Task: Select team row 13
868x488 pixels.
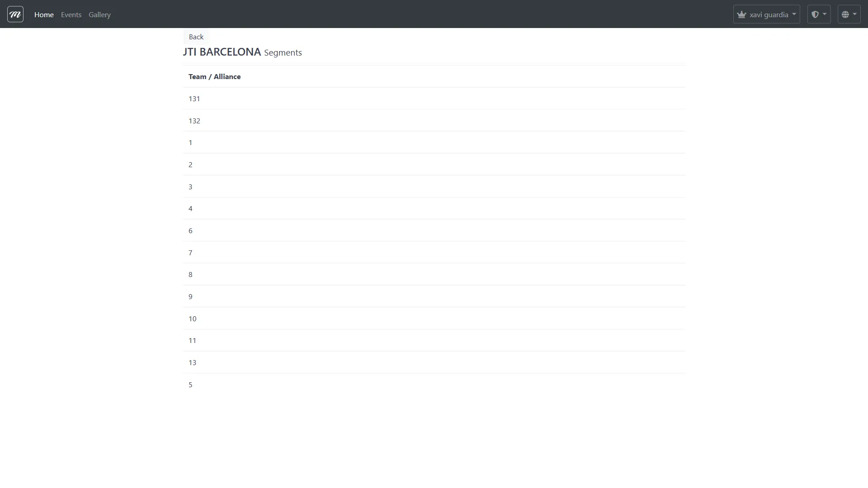Action: [193, 362]
